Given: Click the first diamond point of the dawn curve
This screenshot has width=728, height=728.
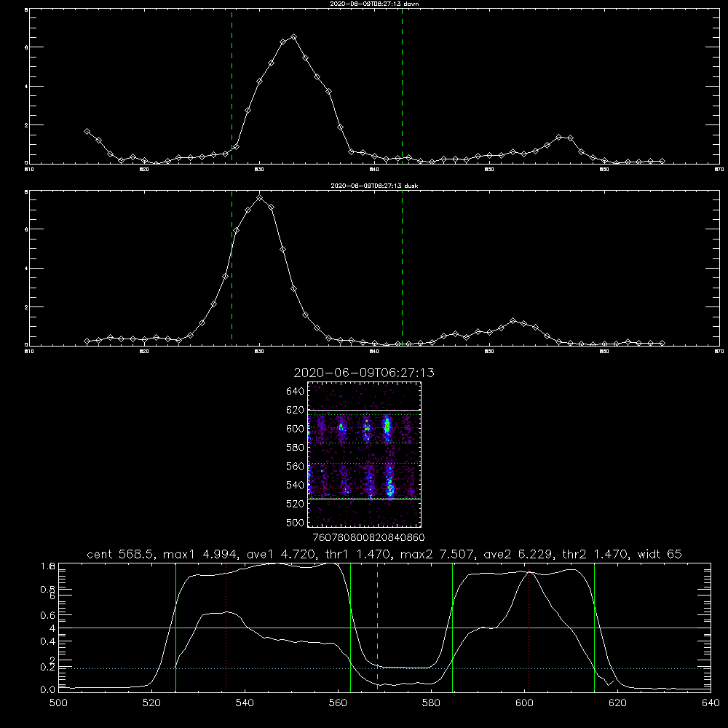Looking at the screenshot, I should tap(87, 131).
